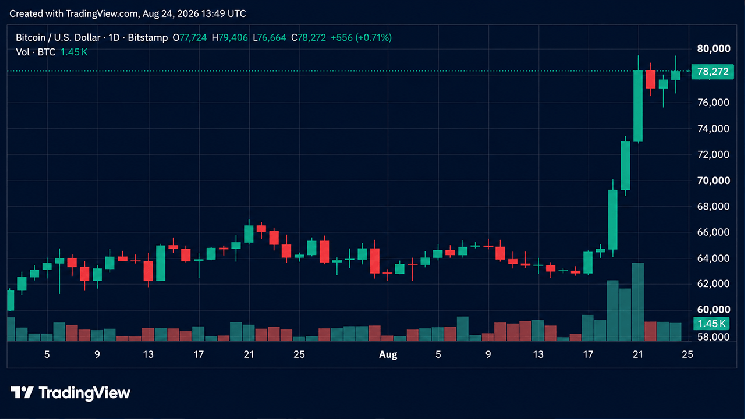Click the 68,000 price axis label
Image resolution: width=745 pixels, height=419 pixels.
coord(713,206)
